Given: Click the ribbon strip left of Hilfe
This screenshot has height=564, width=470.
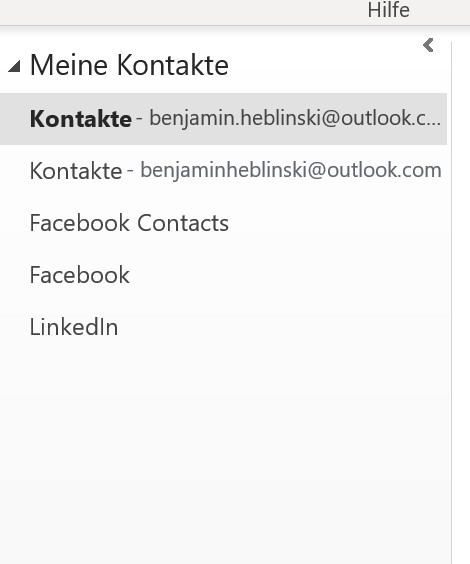Looking at the screenshot, I should [x=180, y=12].
